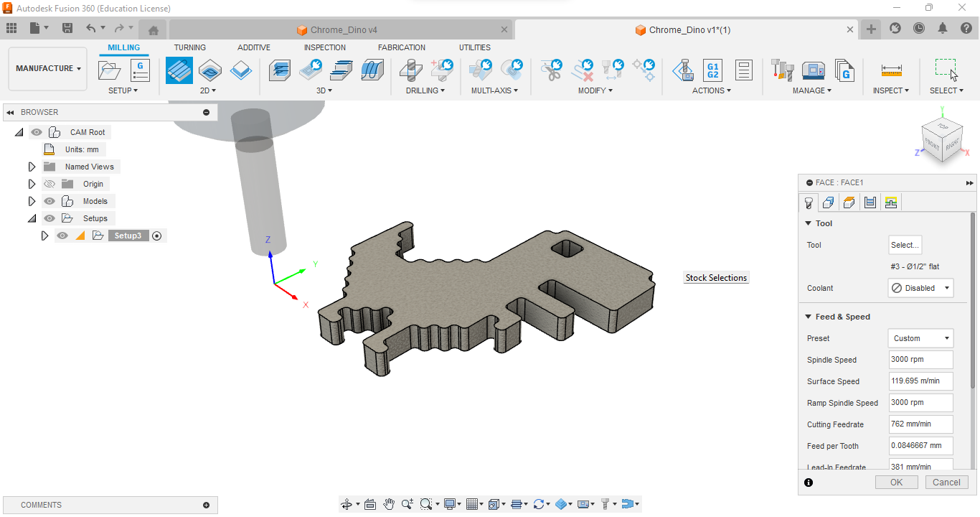Image resolution: width=980 pixels, height=517 pixels.
Task: Switch to the FABRICATION tab
Action: click(402, 47)
